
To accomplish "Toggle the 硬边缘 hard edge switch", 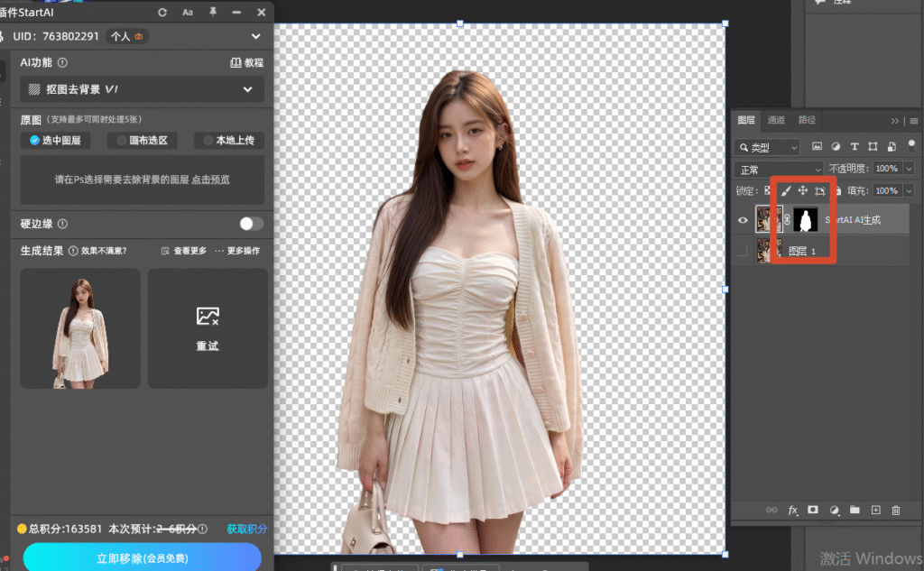I will tap(251, 224).
